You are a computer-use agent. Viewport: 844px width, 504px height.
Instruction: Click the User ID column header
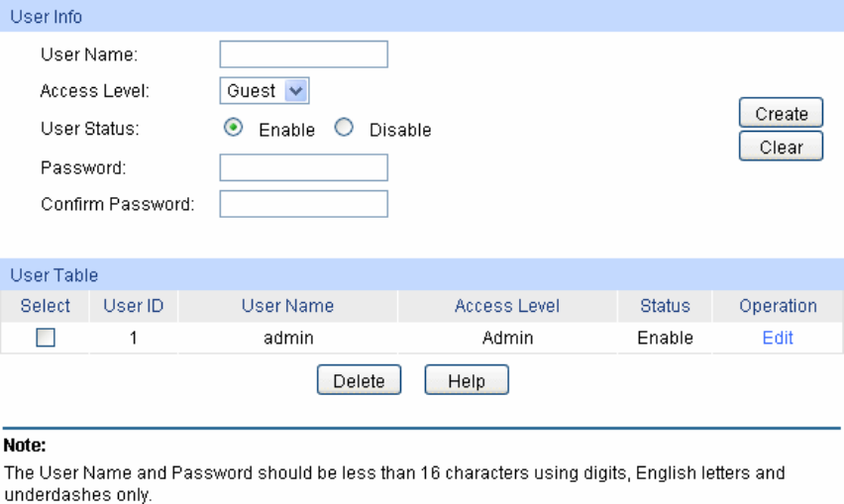pyautogui.click(x=134, y=306)
